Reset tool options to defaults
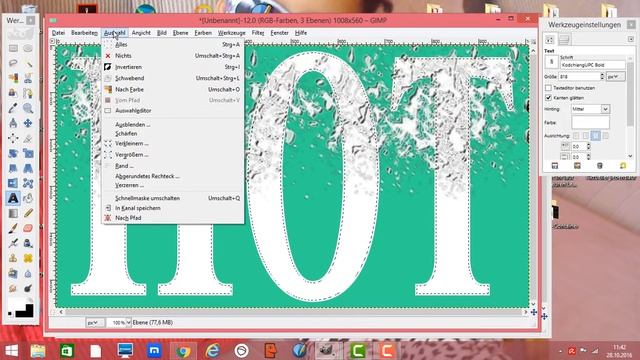 [x=623, y=166]
